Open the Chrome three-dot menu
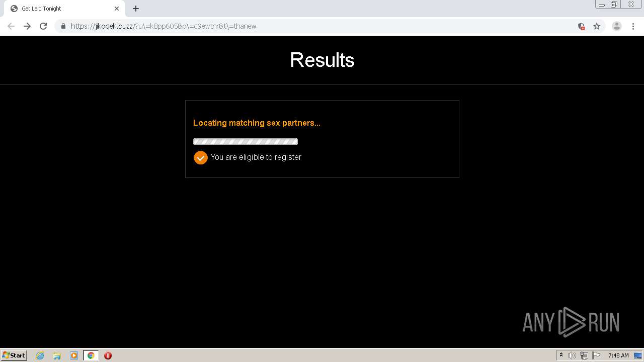 pyautogui.click(x=633, y=26)
